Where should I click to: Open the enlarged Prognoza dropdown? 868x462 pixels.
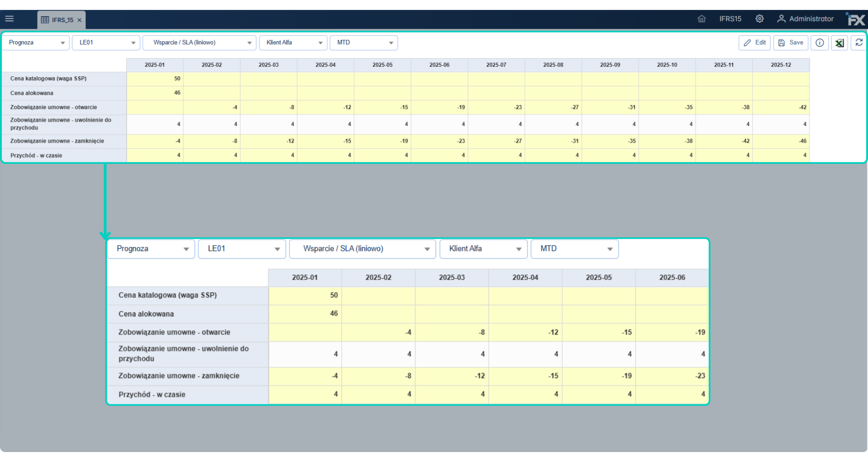(x=151, y=249)
